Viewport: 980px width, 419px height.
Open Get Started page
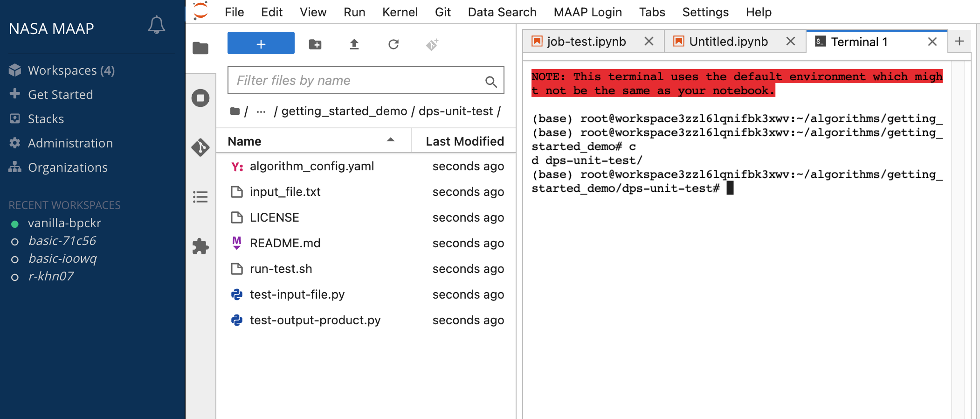pyautogui.click(x=60, y=95)
